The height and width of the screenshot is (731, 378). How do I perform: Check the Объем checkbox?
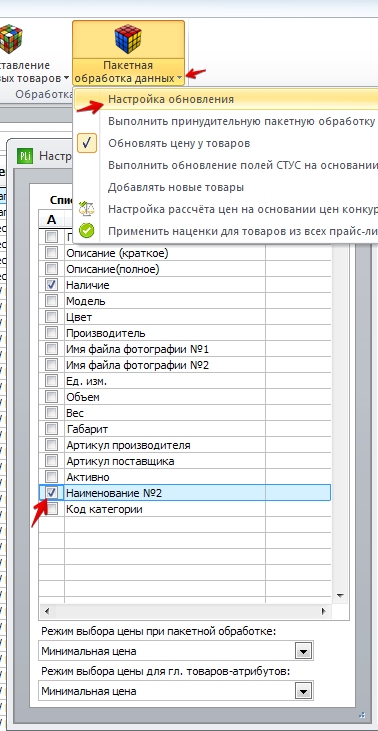52,397
